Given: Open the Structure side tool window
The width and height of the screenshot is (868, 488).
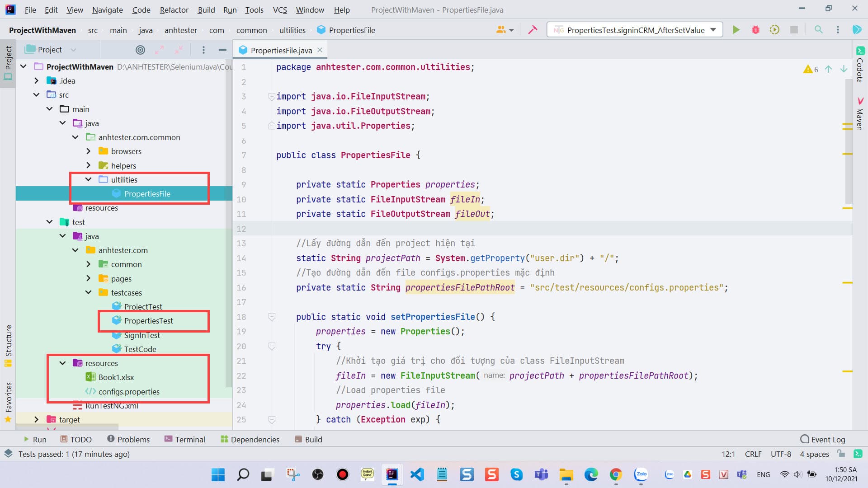Looking at the screenshot, I should coord(8,346).
